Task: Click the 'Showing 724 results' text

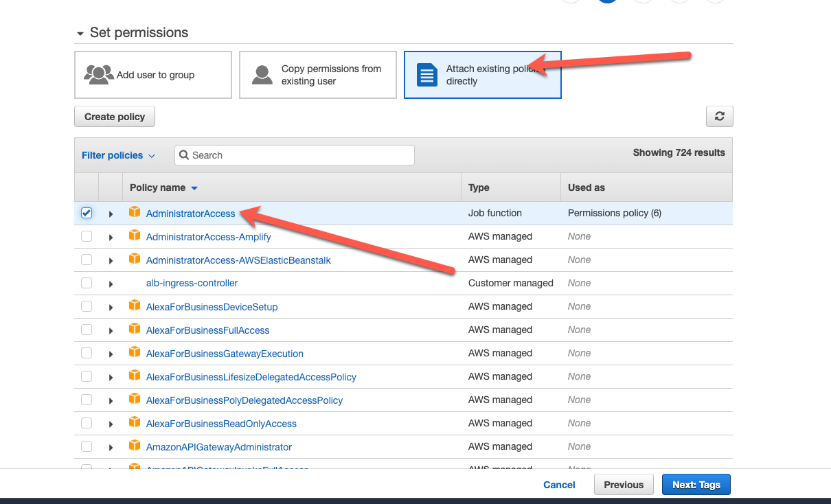Action: pos(679,152)
